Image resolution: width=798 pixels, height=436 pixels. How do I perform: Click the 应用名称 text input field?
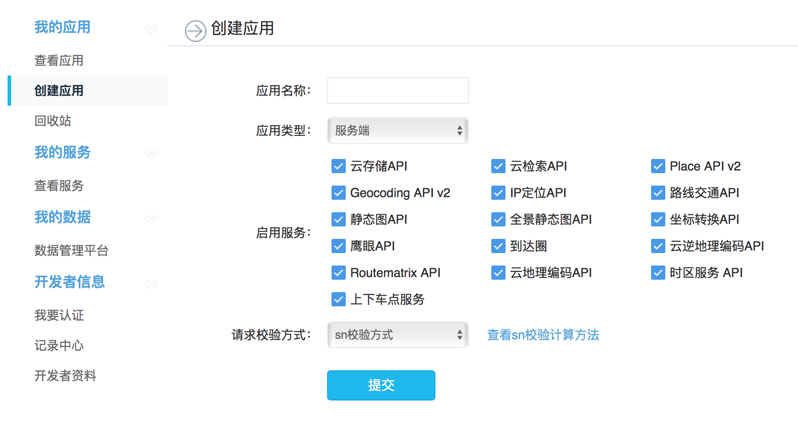click(x=397, y=90)
